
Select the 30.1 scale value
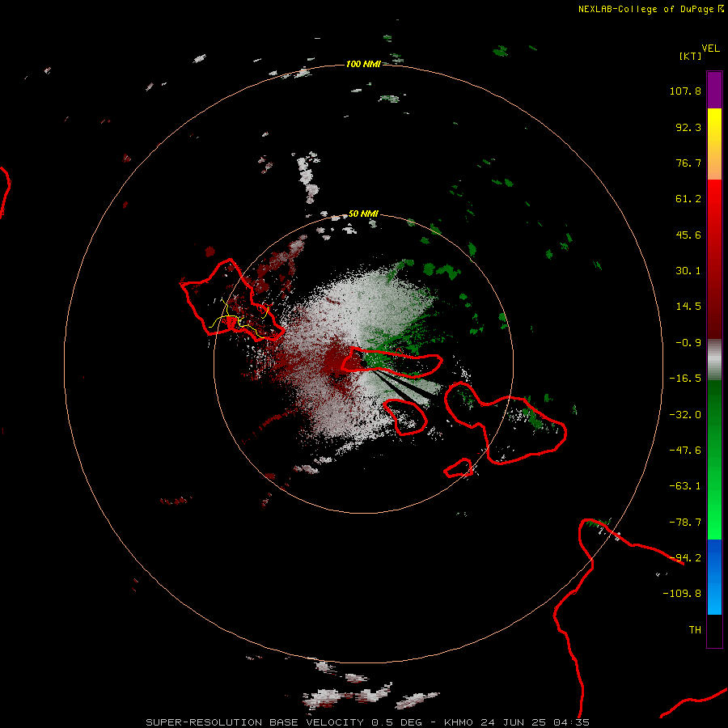point(688,271)
